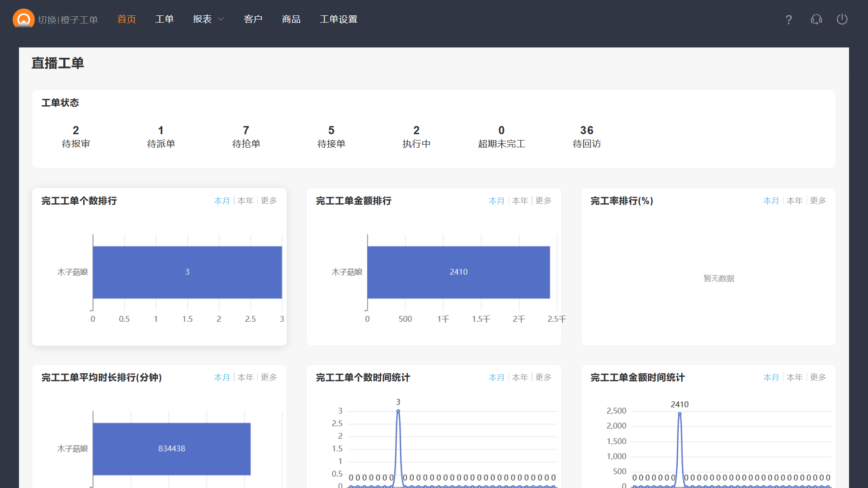Click the 暂无数据 empty placeholder text
This screenshot has height=488, width=868.
[719, 278]
